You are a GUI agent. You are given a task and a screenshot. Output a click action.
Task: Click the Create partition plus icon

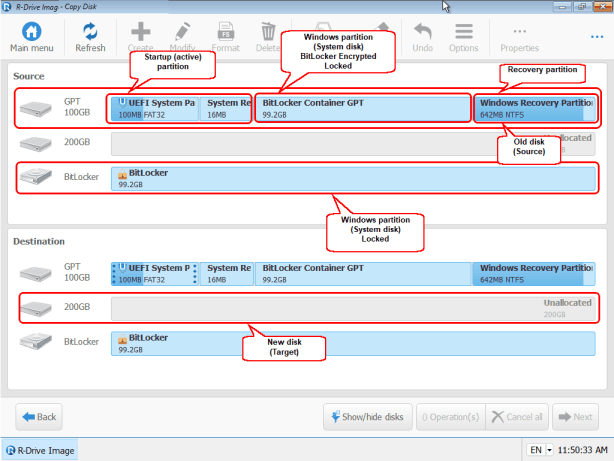140,32
